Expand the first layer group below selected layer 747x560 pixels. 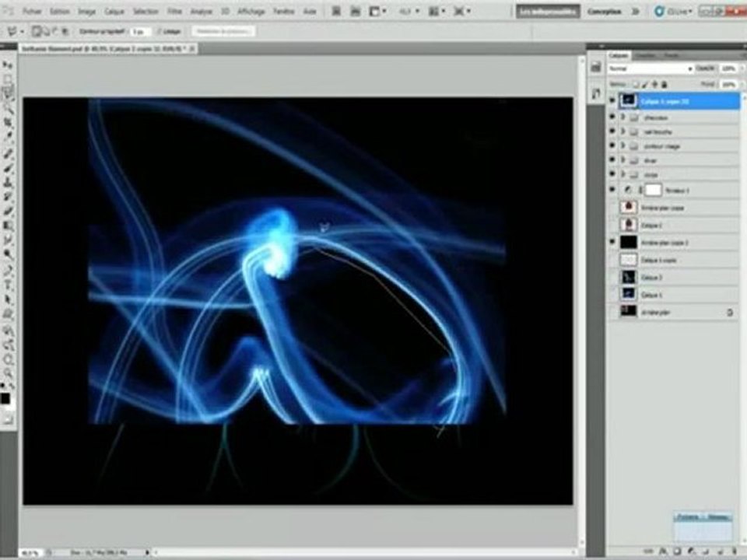622,117
